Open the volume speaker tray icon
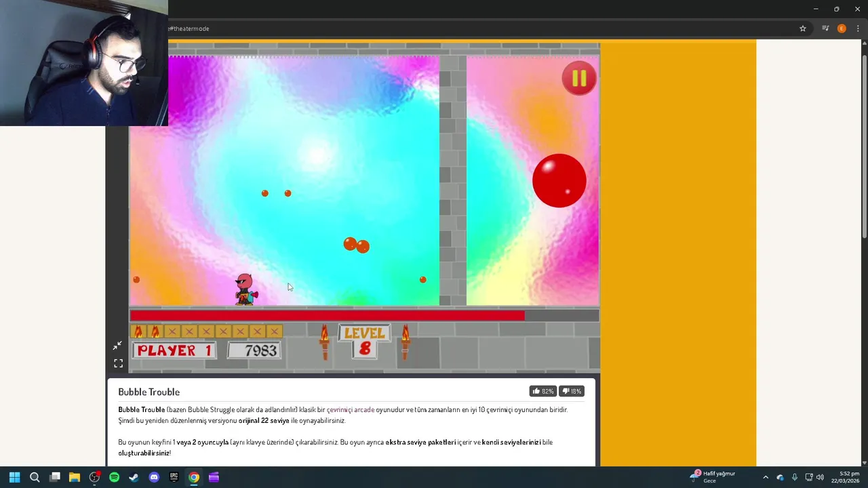This screenshot has height=488, width=868. 821,477
